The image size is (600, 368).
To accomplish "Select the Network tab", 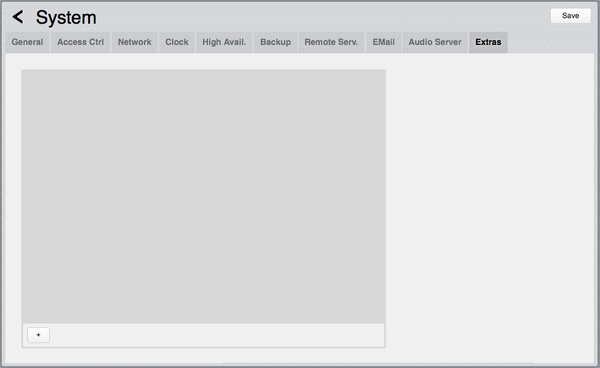I will click(x=134, y=42).
